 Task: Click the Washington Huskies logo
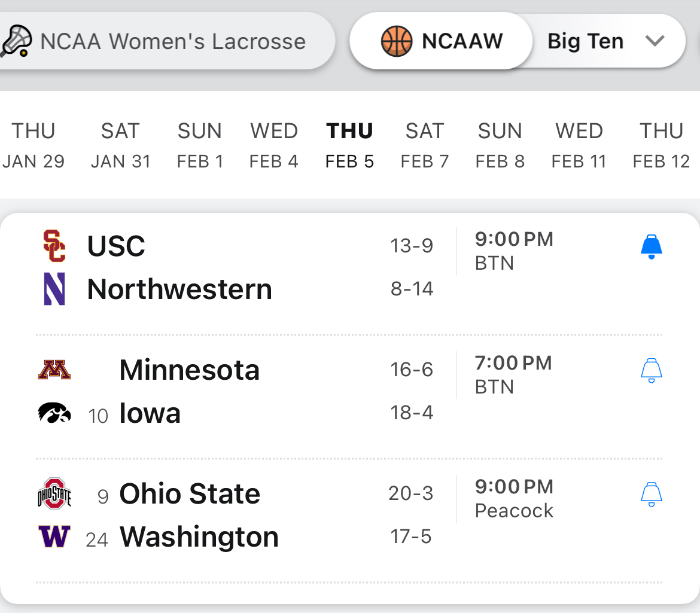54,536
